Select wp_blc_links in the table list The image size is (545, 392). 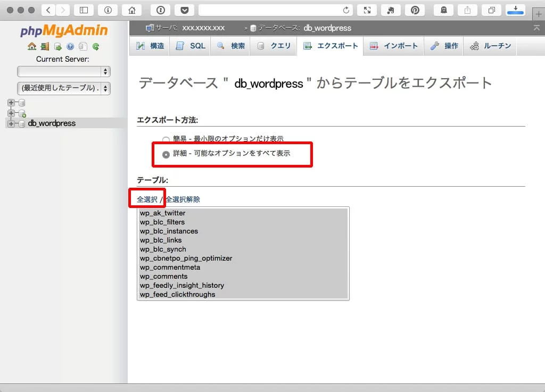click(243, 240)
